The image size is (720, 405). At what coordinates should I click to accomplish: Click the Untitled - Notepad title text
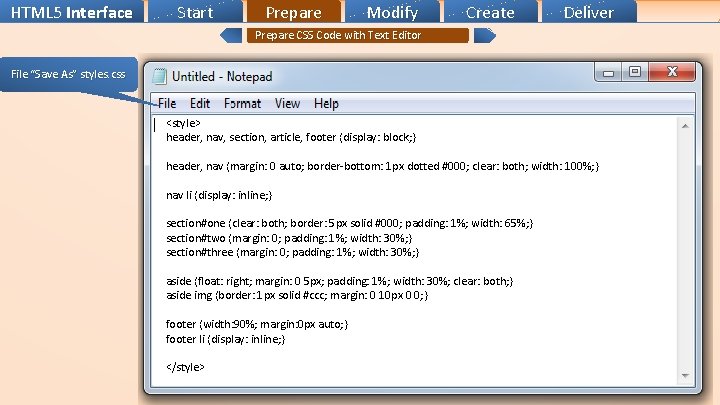point(222,77)
